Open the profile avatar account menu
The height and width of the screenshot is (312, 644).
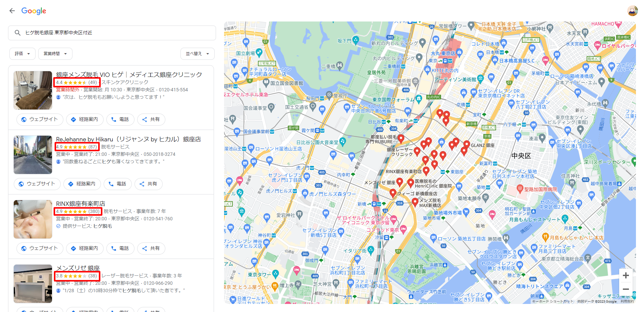pos(633,11)
